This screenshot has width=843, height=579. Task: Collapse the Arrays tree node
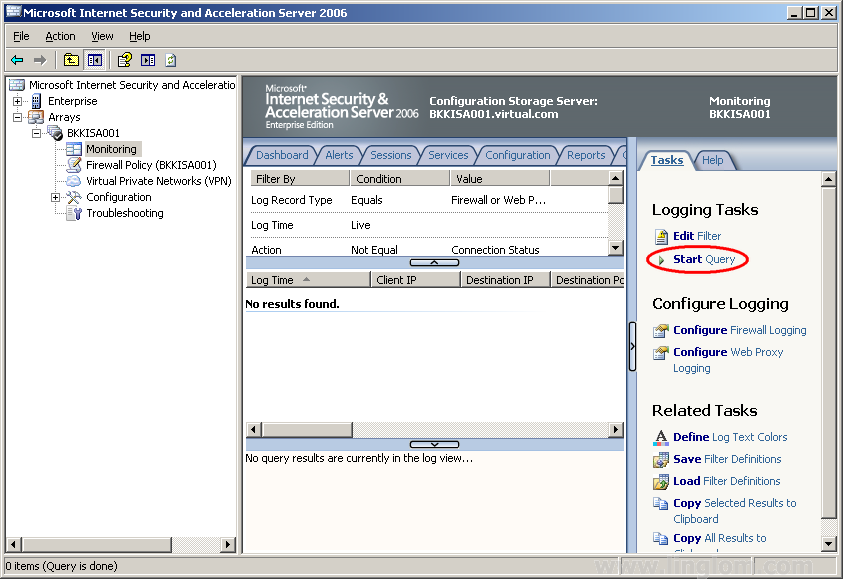click(x=18, y=117)
